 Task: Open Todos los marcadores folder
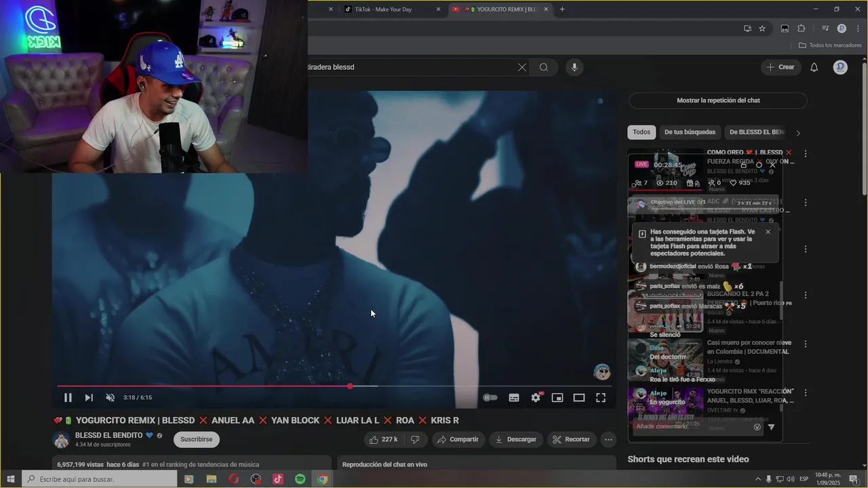pyautogui.click(x=830, y=45)
